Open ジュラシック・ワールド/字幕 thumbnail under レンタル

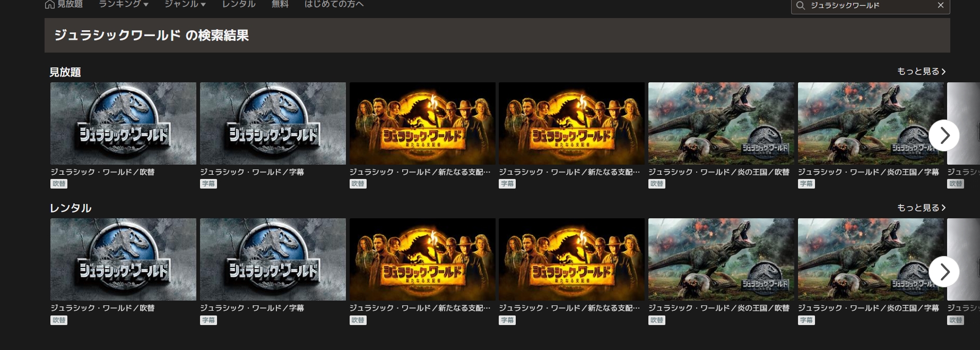[x=273, y=260]
